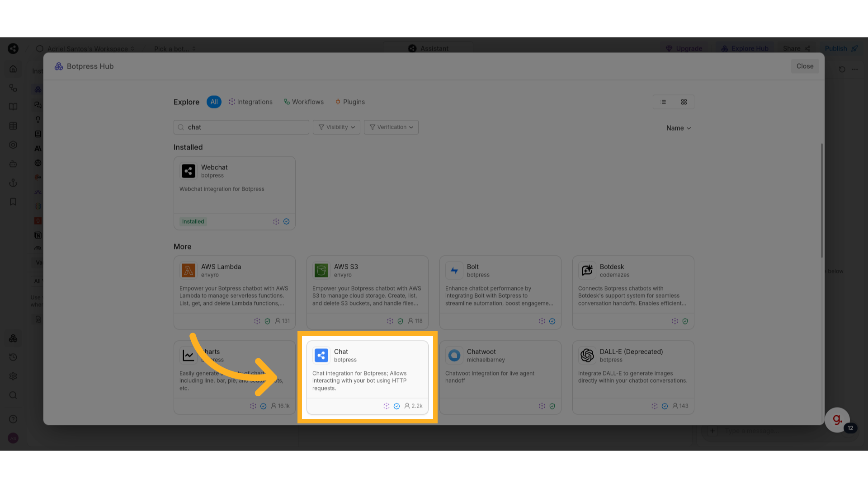This screenshot has width=868, height=488.
Task: Open the integrations hub sidebar icon
Action: click(13, 338)
